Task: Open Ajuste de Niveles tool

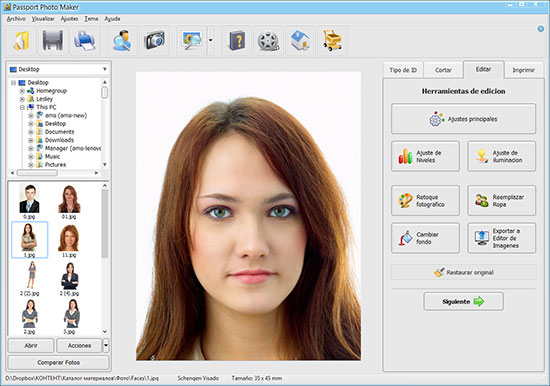Action: point(425,157)
